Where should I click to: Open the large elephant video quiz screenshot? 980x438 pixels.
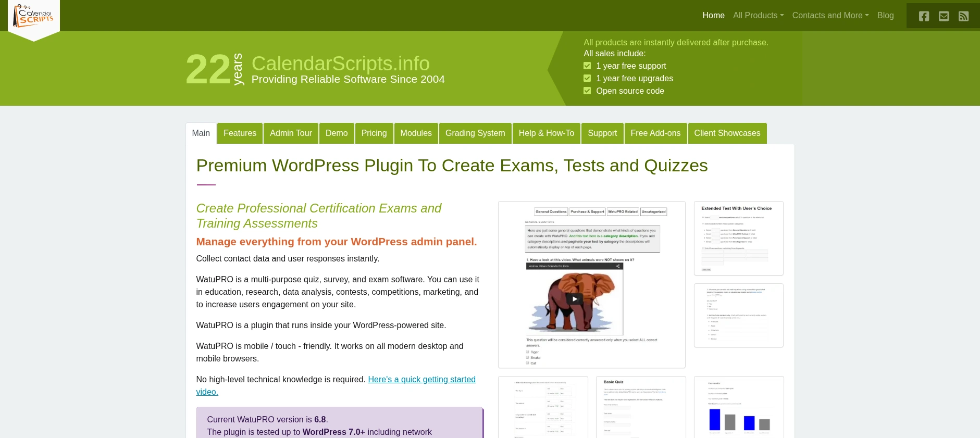(x=592, y=284)
